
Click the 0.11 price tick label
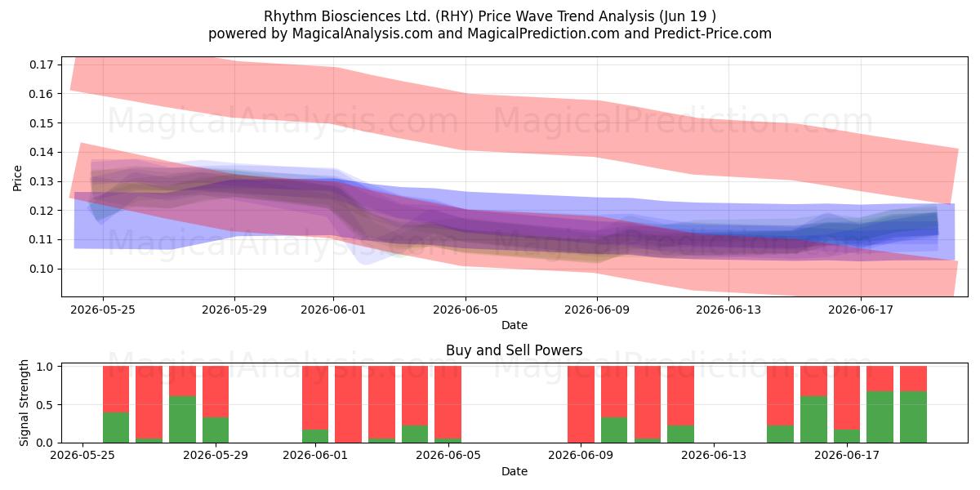(x=42, y=239)
